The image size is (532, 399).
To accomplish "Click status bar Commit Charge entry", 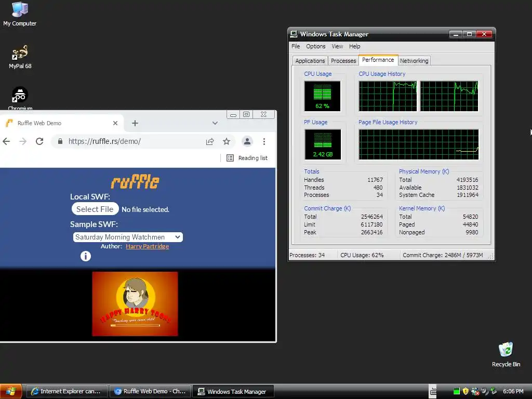I will coord(443,255).
